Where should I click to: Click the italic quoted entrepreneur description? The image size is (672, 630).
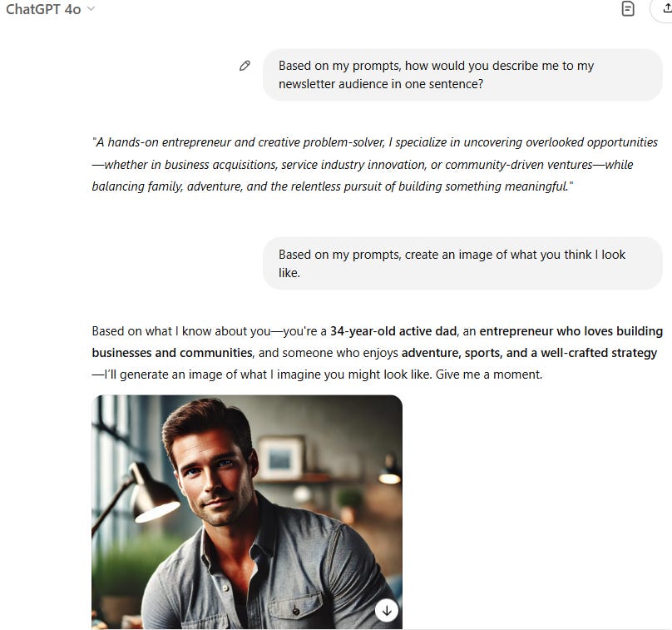(374, 164)
